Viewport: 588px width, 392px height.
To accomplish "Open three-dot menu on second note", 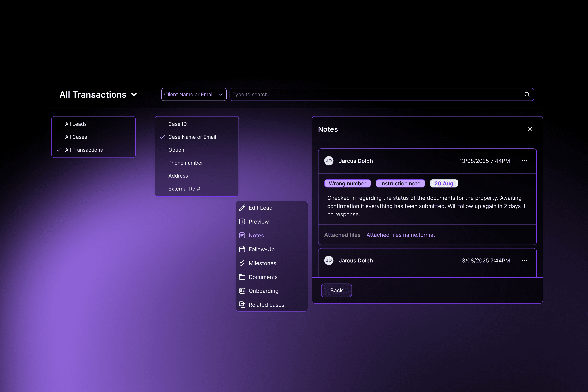I will click(x=524, y=261).
